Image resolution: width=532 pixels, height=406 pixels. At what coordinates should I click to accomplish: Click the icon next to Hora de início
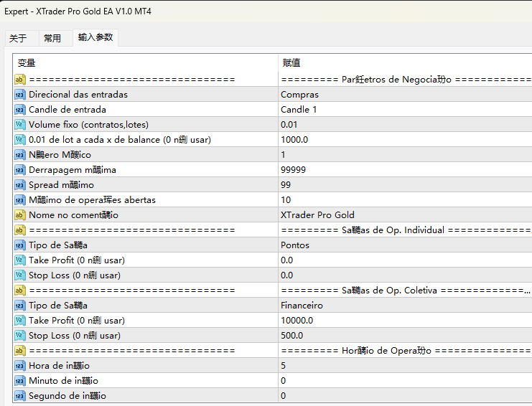tap(20, 366)
